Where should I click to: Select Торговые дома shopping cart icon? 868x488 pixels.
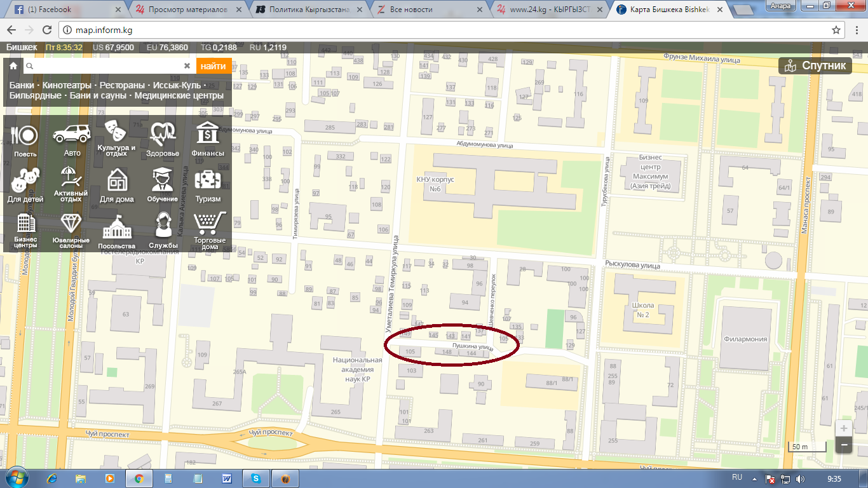pyautogui.click(x=210, y=224)
